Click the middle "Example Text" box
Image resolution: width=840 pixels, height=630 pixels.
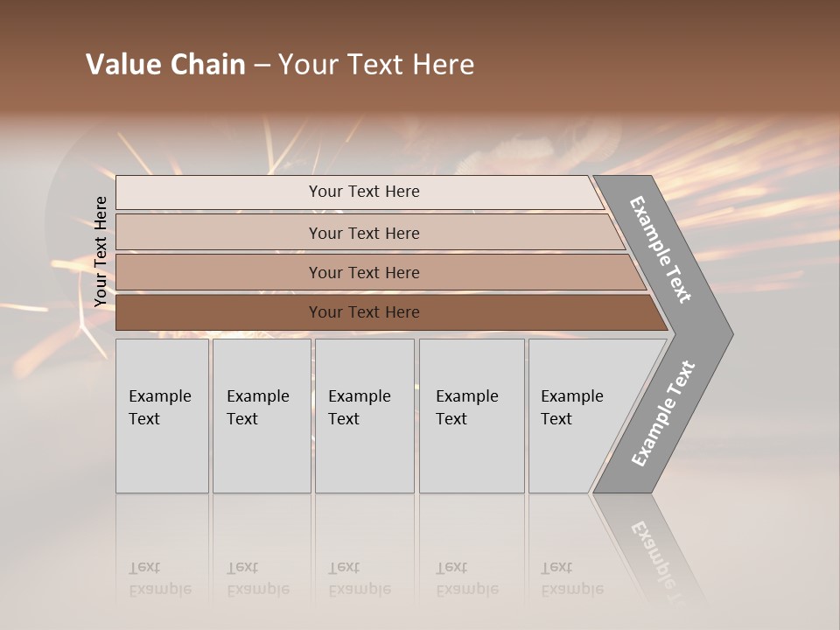pos(364,416)
